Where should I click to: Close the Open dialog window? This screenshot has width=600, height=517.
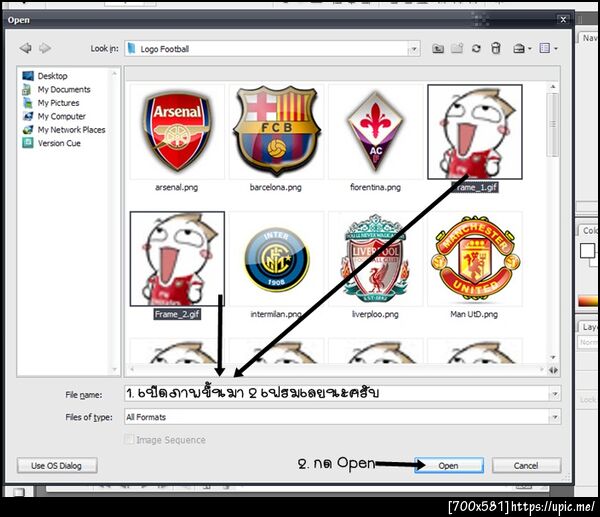click(x=563, y=20)
